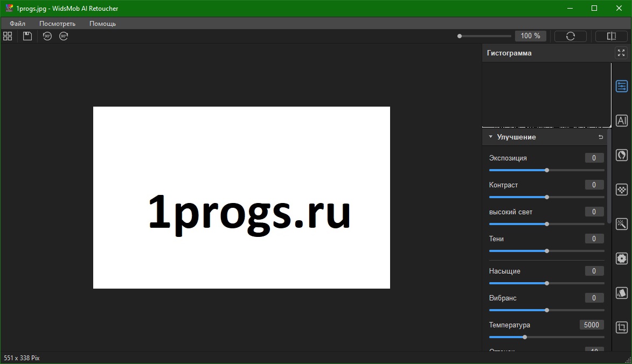Screen dimensions: 632x364
Task: Click the Тени slider handle
Action: coord(547,251)
